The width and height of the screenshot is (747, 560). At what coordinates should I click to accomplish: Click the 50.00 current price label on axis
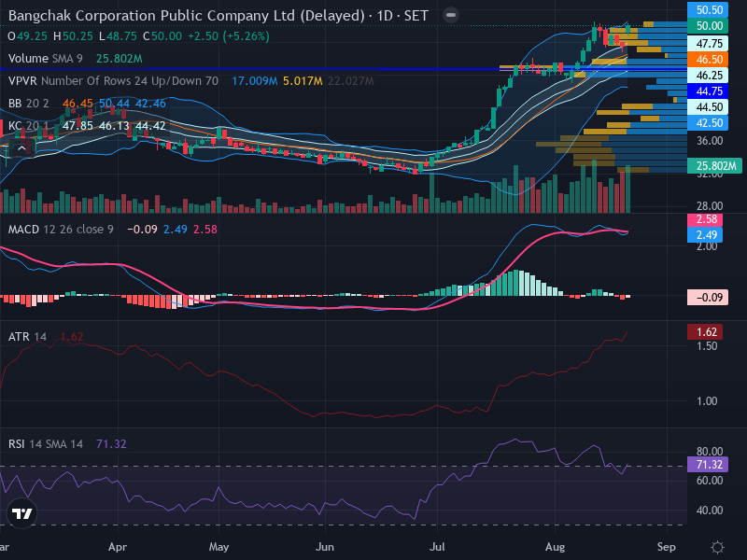[708, 26]
